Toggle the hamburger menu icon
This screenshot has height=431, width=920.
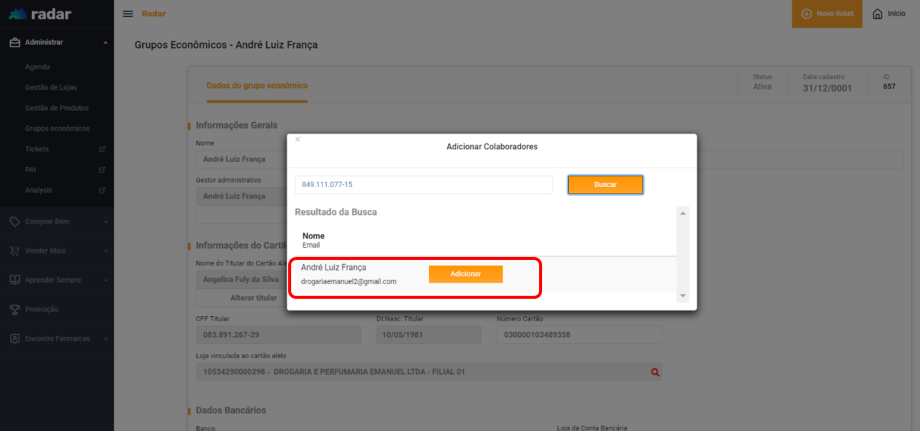coord(128,13)
